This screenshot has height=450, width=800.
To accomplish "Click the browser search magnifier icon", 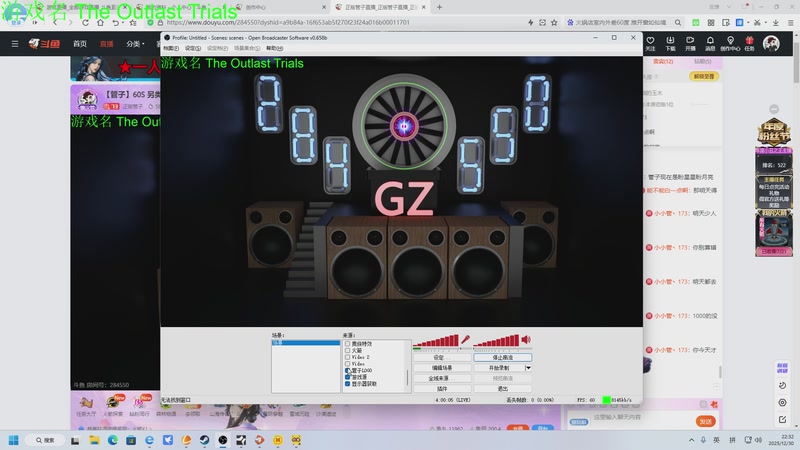I will (x=678, y=22).
